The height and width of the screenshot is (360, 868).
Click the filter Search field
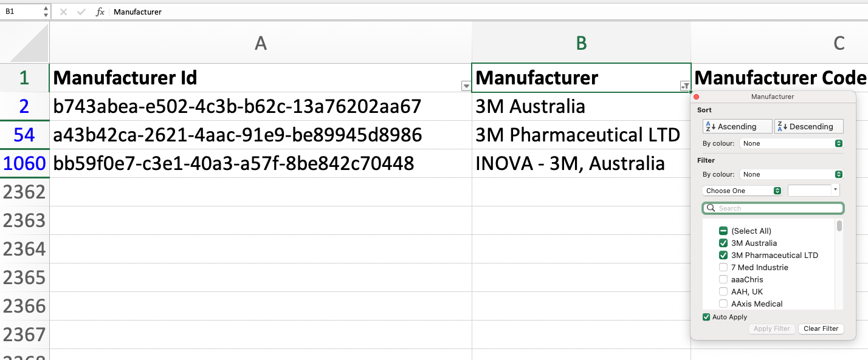pyautogui.click(x=773, y=208)
